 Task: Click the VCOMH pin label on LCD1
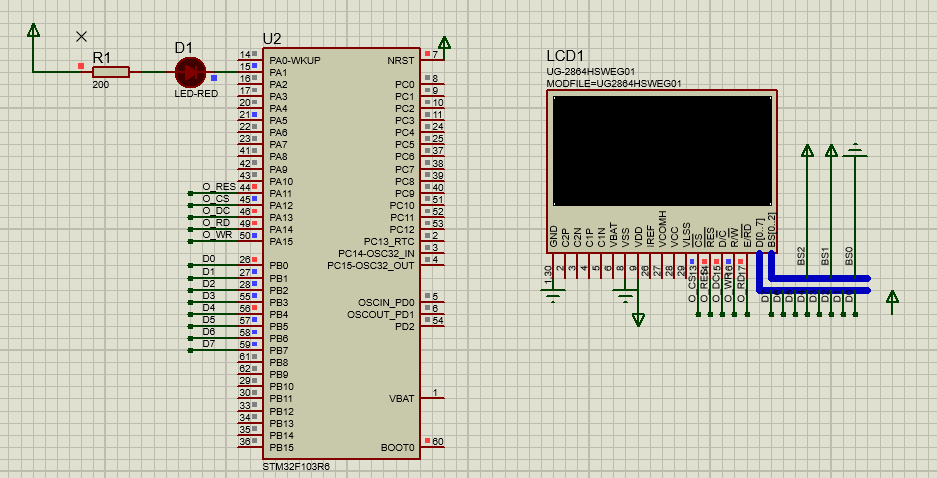(662, 229)
